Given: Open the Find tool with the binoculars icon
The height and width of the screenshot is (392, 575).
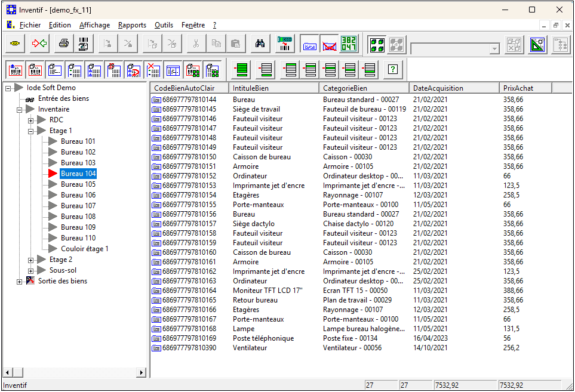Looking at the screenshot, I should tap(260, 44).
